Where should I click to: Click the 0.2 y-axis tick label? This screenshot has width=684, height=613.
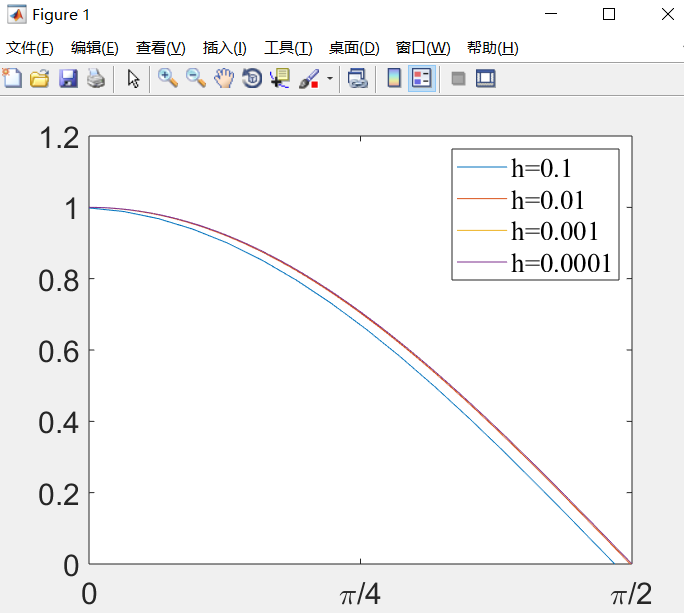click(59, 495)
